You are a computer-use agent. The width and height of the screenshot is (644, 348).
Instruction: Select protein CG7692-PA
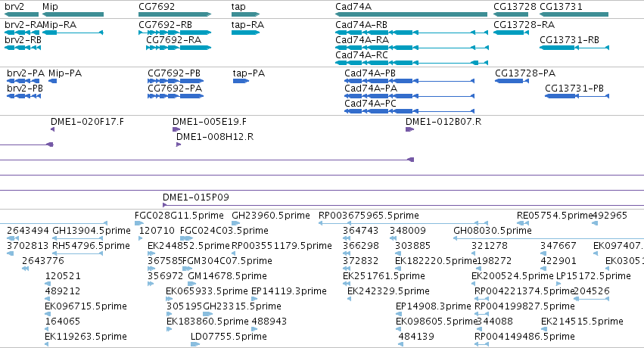pyautogui.click(x=176, y=96)
